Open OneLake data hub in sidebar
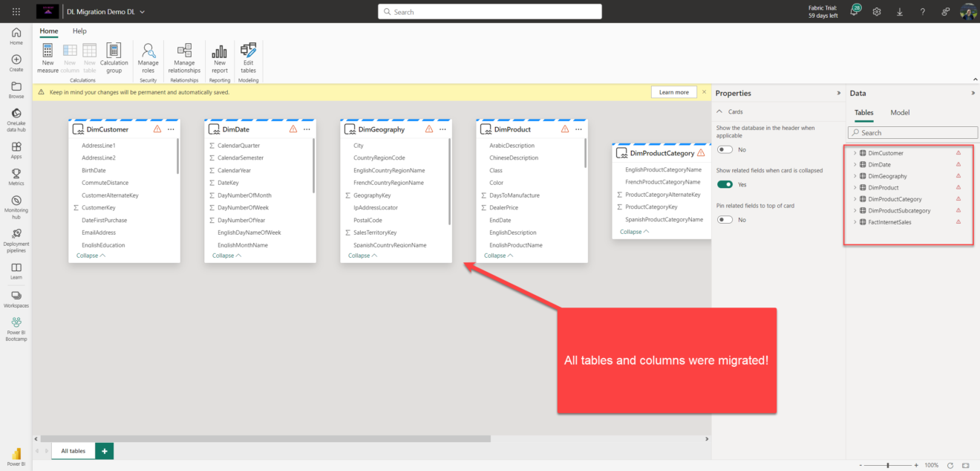Viewport: 980px width, 471px height. [16, 120]
